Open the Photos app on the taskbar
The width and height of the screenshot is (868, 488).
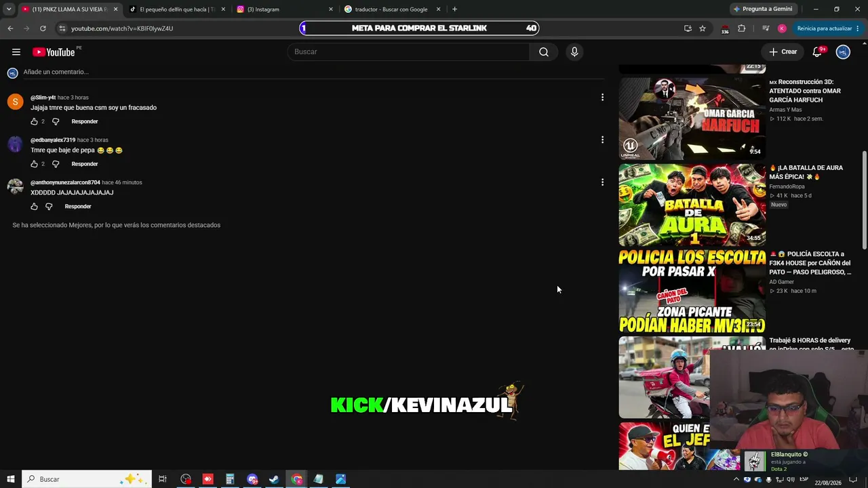(x=340, y=479)
